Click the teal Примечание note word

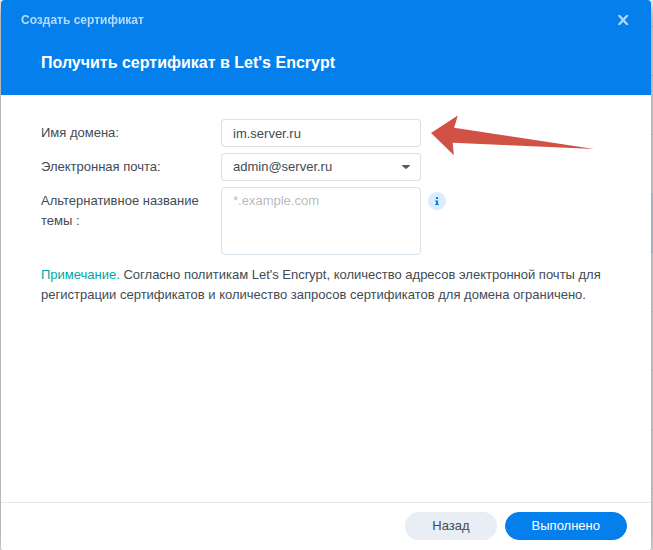(x=80, y=274)
